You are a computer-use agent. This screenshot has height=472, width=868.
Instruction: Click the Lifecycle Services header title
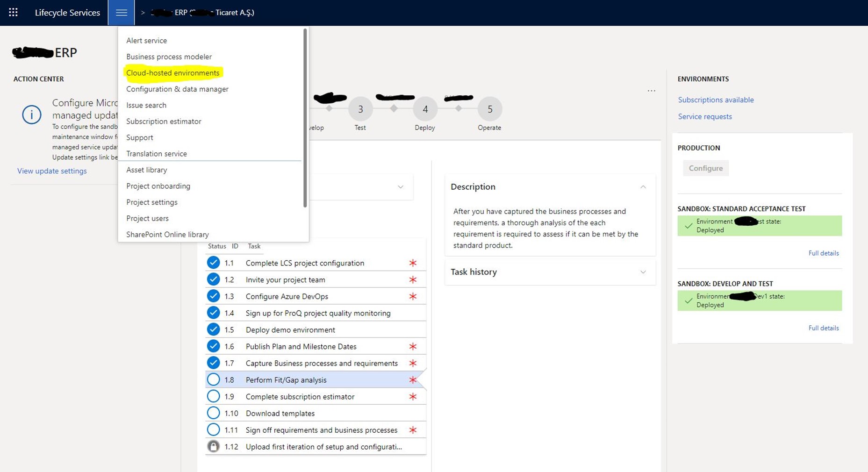tap(67, 13)
